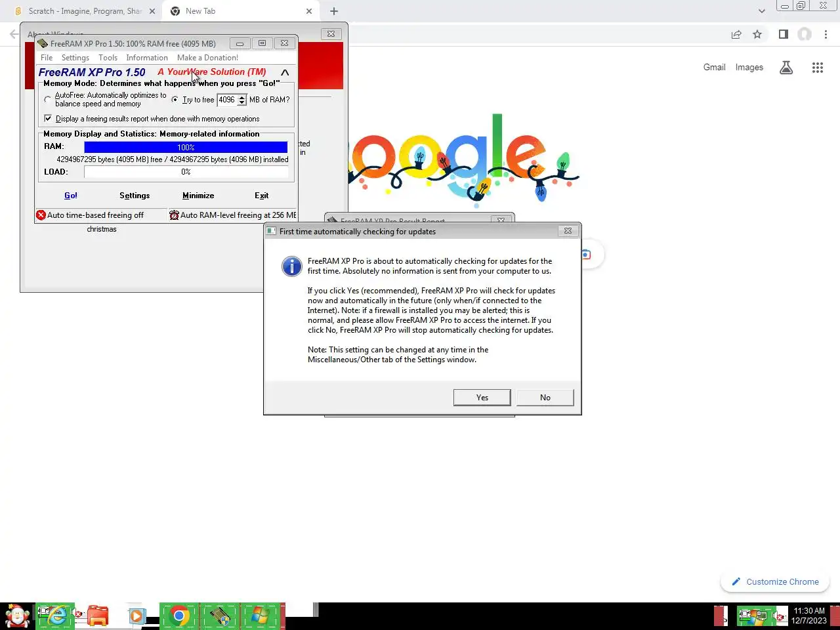Close the About Windows dialog
840x630 pixels.
click(331, 34)
